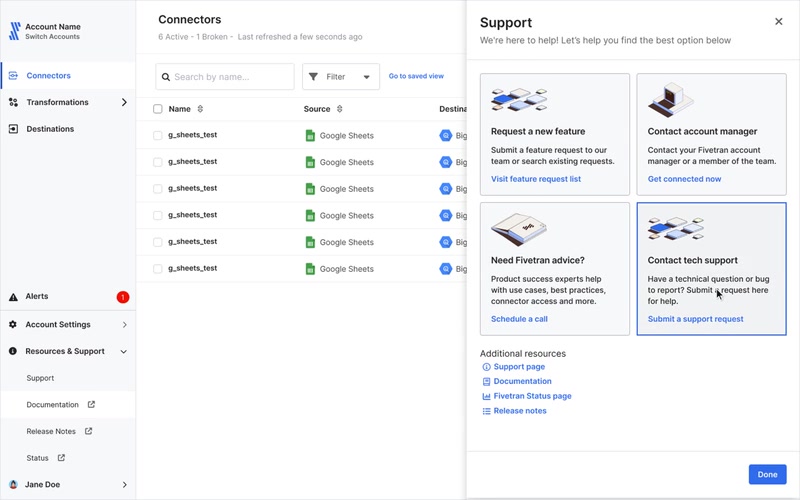The width and height of the screenshot is (800, 500).
Task: Collapse Resources & Support chevron
Action: (x=123, y=352)
